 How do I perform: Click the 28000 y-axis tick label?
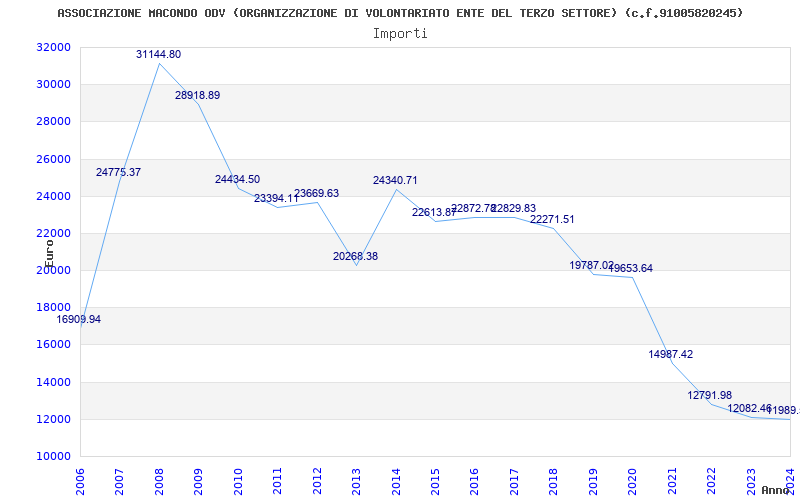[x=53, y=122]
